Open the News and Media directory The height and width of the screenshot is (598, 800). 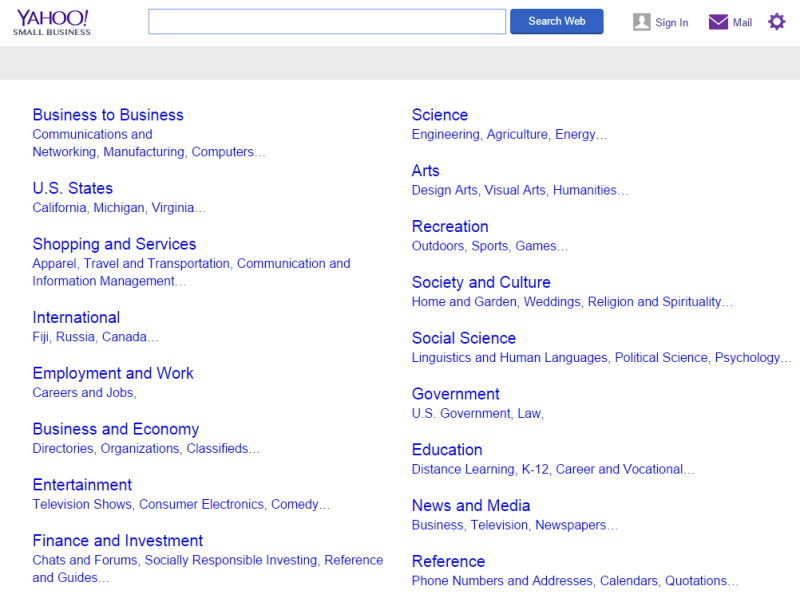(471, 506)
